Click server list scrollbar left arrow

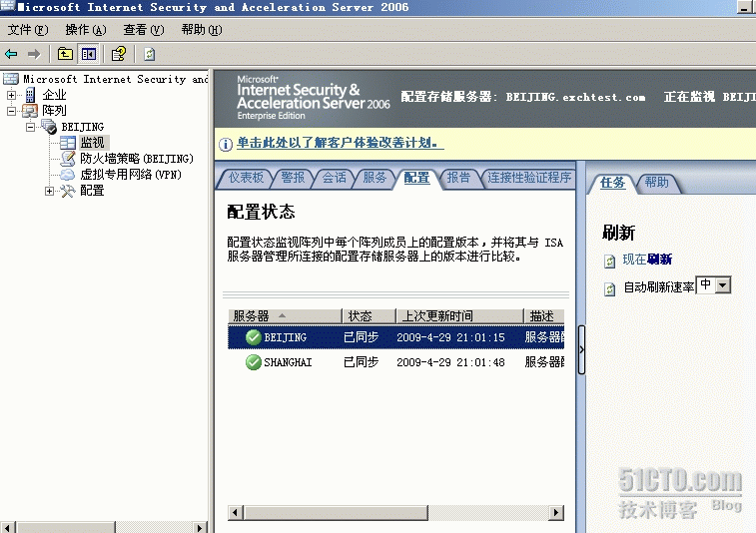(x=236, y=513)
